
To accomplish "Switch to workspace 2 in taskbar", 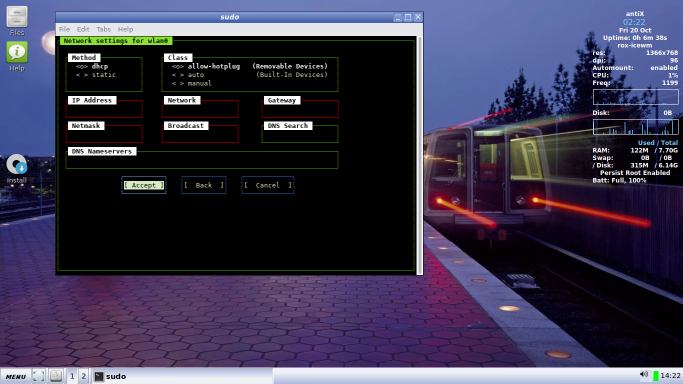I will click(84, 376).
